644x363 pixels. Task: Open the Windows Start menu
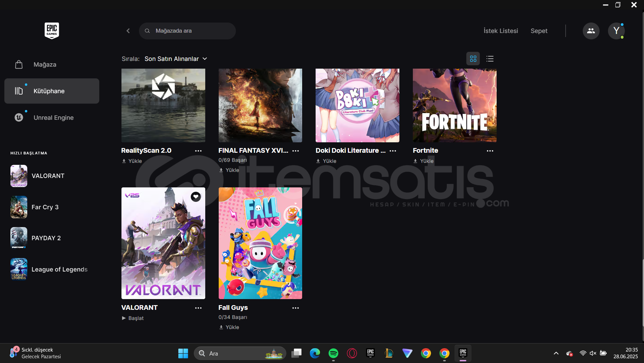coord(183,353)
